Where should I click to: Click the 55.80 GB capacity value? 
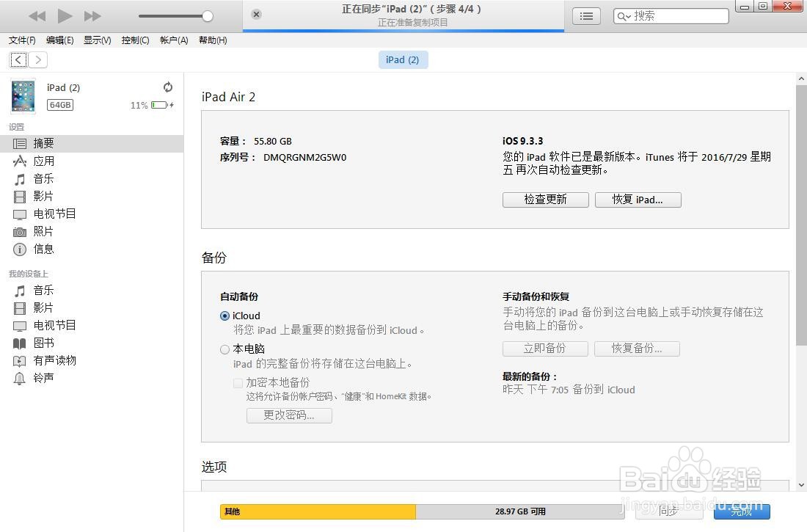273,141
